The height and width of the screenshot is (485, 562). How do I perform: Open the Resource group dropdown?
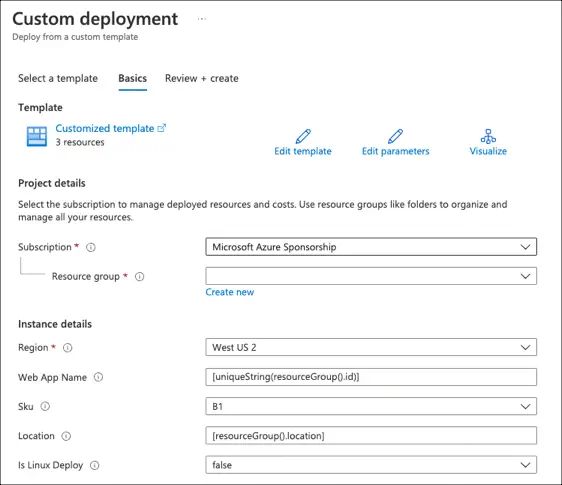tap(371, 276)
